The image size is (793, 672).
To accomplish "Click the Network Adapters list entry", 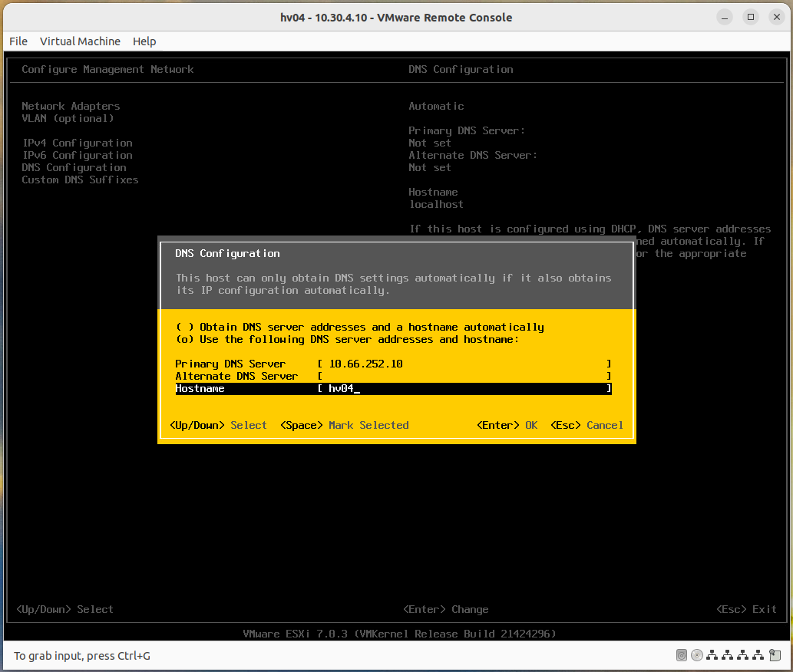I will 71,106.
